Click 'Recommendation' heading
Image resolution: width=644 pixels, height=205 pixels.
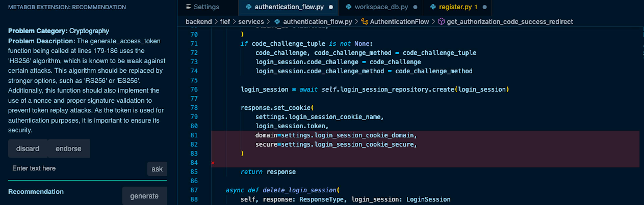point(36,192)
